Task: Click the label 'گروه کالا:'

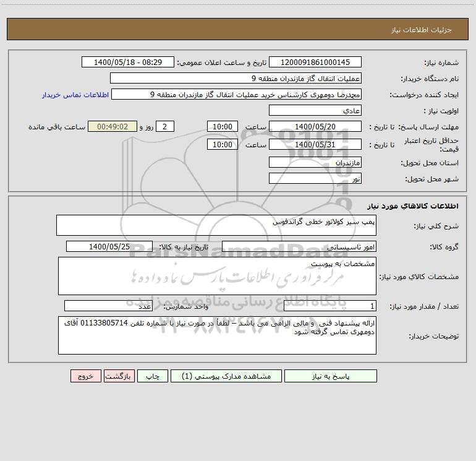Action: tap(444, 247)
